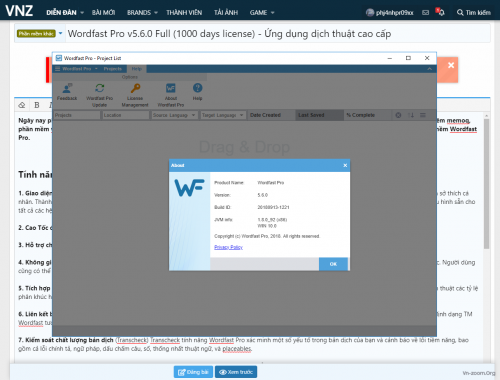500x380 pixels.
Task: Click the Help question mark icon
Action: [x=197, y=88]
